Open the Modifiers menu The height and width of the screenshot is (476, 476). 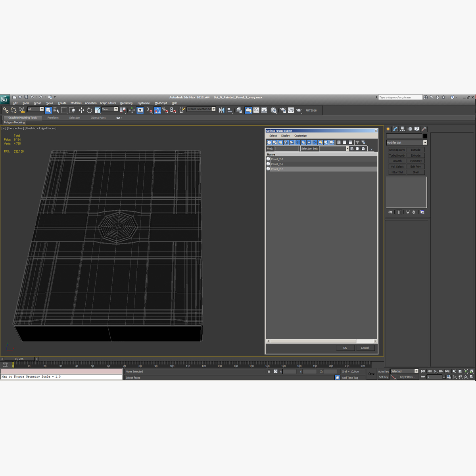(x=76, y=103)
